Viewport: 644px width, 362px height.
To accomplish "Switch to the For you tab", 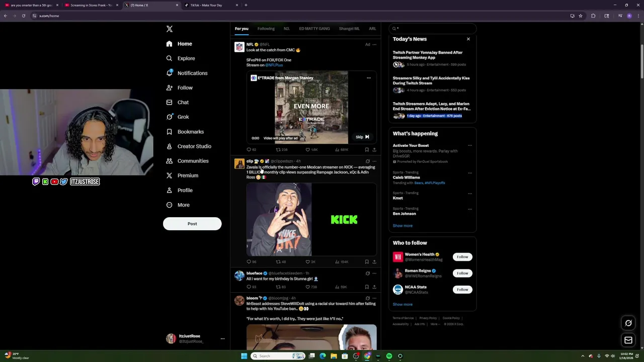I will point(242,29).
